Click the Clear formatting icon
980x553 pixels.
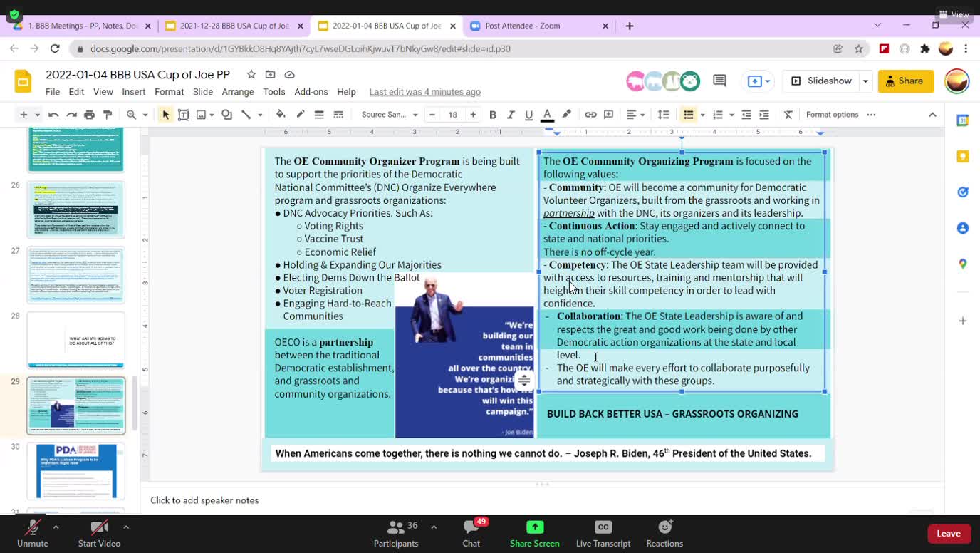788,115
